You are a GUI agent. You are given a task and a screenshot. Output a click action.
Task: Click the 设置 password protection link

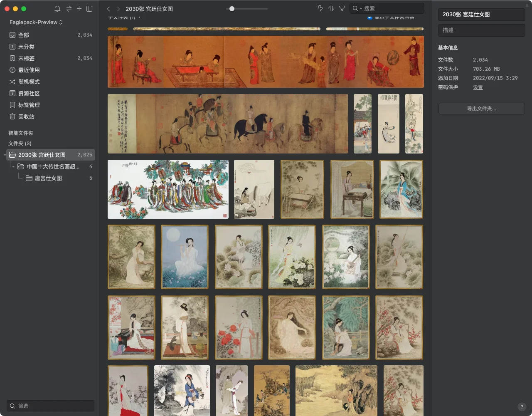tap(478, 87)
